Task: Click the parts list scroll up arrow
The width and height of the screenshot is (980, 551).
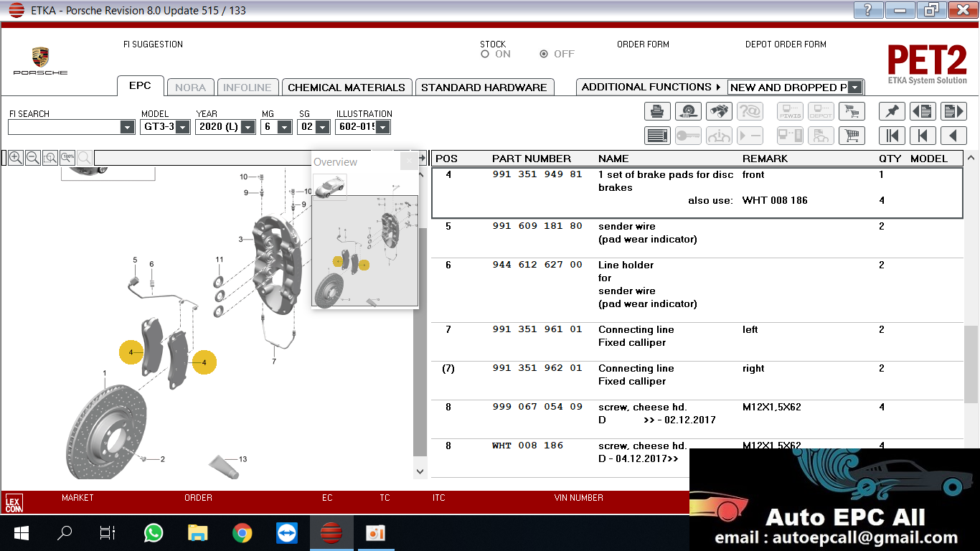Action: tap(971, 158)
